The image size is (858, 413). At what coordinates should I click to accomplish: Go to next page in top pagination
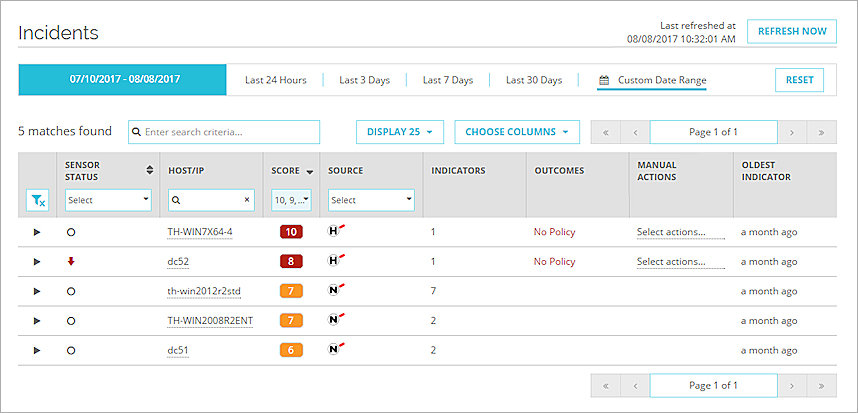pyautogui.click(x=792, y=132)
